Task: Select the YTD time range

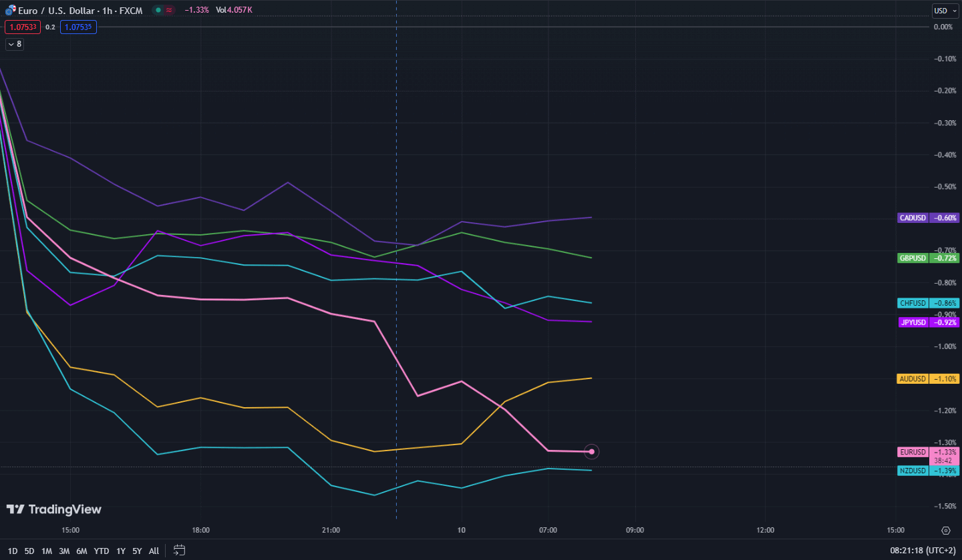Action: [102, 551]
